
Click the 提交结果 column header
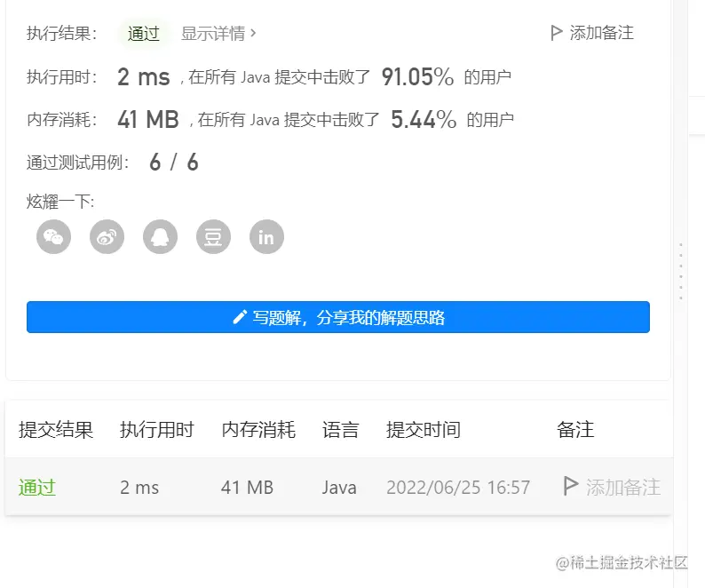pos(56,430)
